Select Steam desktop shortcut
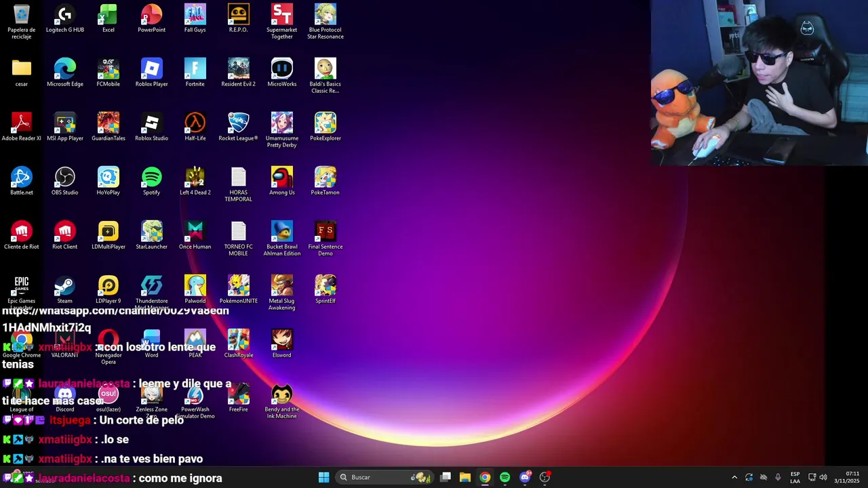Screen dimensions: 868x488 tap(65, 290)
